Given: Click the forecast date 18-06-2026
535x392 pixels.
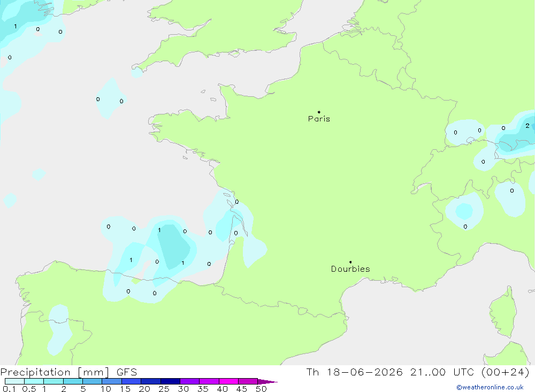Looking at the screenshot, I should [364, 372].
